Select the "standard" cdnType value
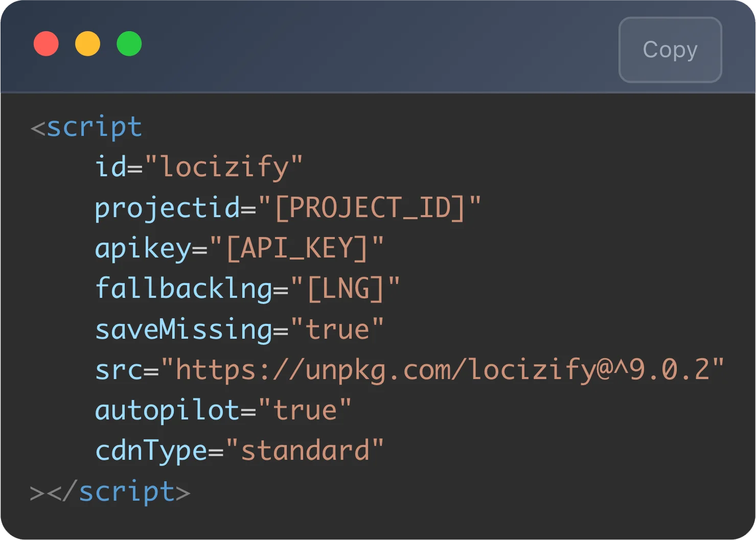The image size is (756, 540). (305, 451)
